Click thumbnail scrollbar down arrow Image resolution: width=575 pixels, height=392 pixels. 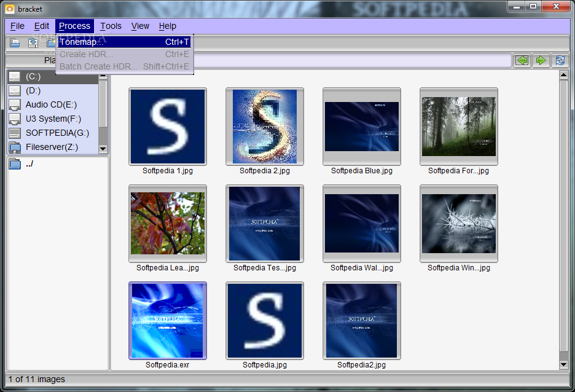point(563,364)
